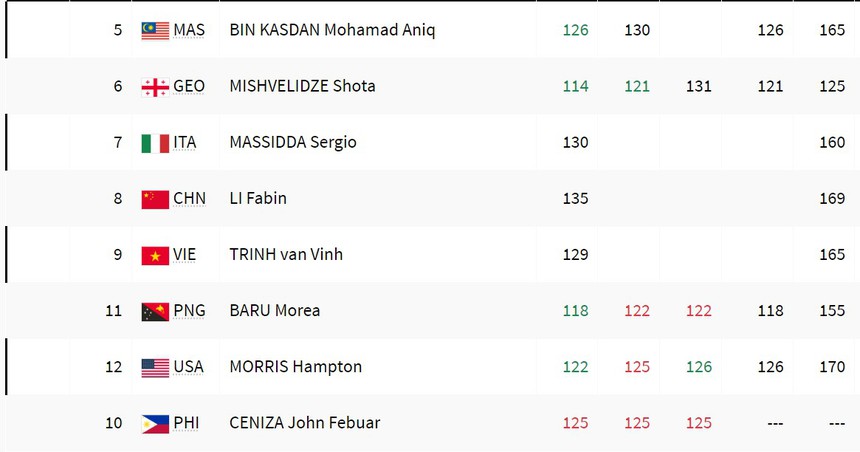Click the Italy flag icon
860x452 pixels.
[155, 143]
